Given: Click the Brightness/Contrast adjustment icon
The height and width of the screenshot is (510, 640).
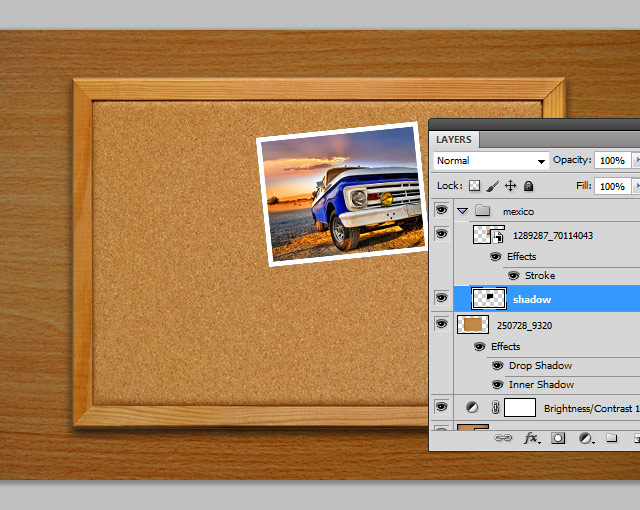Looking at the screenshot, I should (x=472, y=407).
